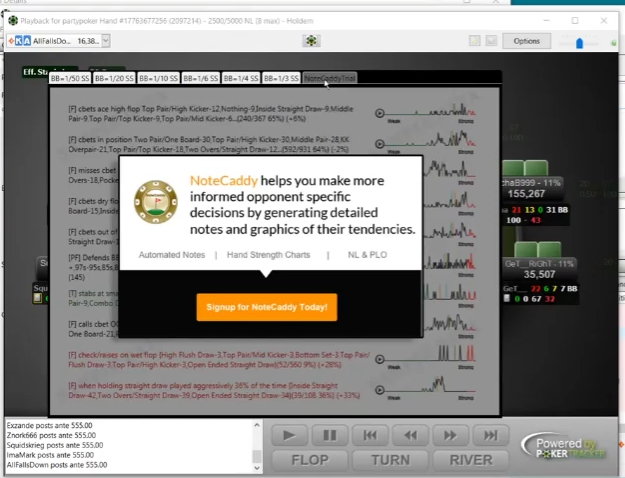Click the Automated Notes label
Image resolution: width=625 pixels, height=478 pixels.
click(172, 255)
